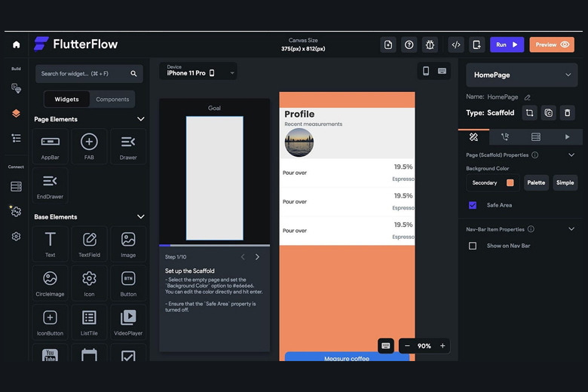The image size is (588, 392).
Task: Open the animations play tab icon
Action: click(x=567, y=137)
